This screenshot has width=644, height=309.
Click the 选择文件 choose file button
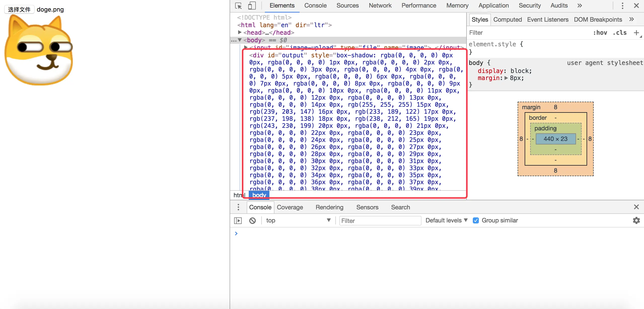(x=19, y=10)
